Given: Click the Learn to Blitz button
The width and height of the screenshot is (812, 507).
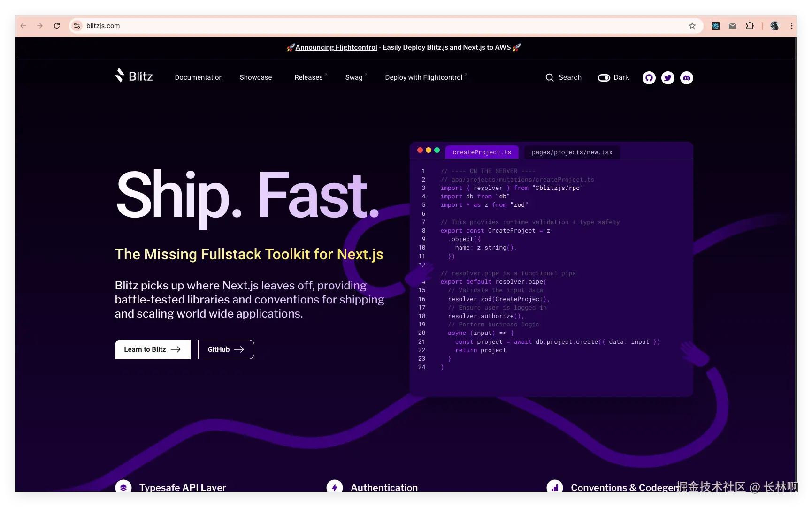Looking at the screenshot, I should pyautogui.click(x=153, y=349).
